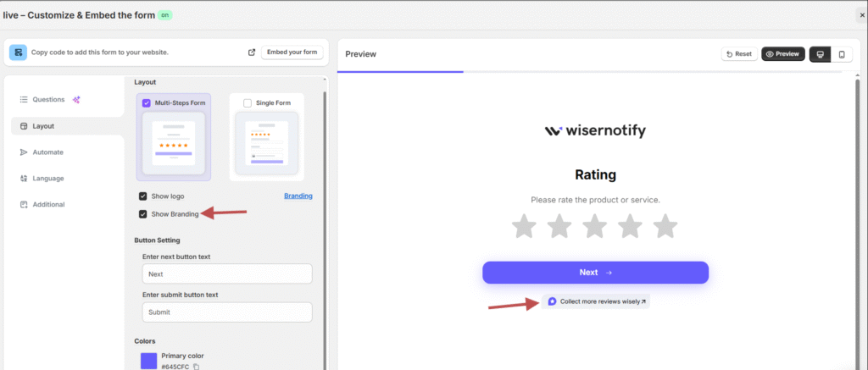Toggle the Show logo checkbox
868x370 pixels.
[x=143, y=196]
